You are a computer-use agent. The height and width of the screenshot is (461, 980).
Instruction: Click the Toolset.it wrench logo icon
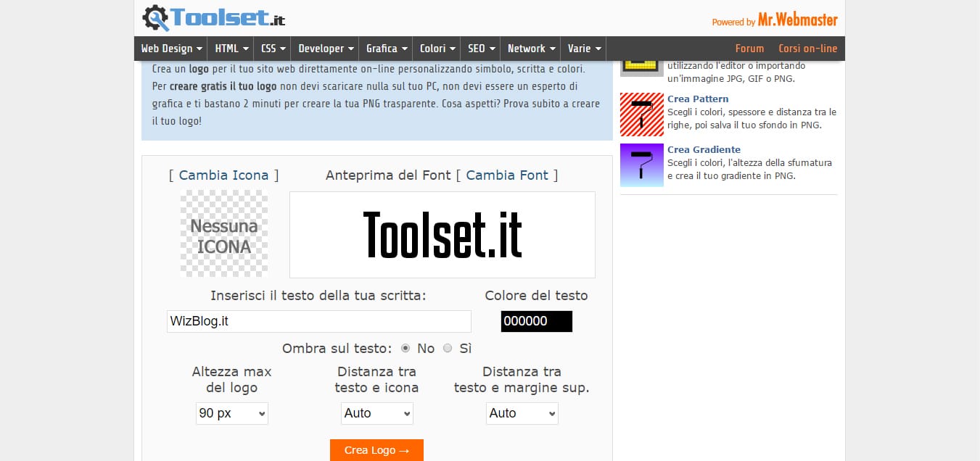pyautogui.click(x=155, y=17)
